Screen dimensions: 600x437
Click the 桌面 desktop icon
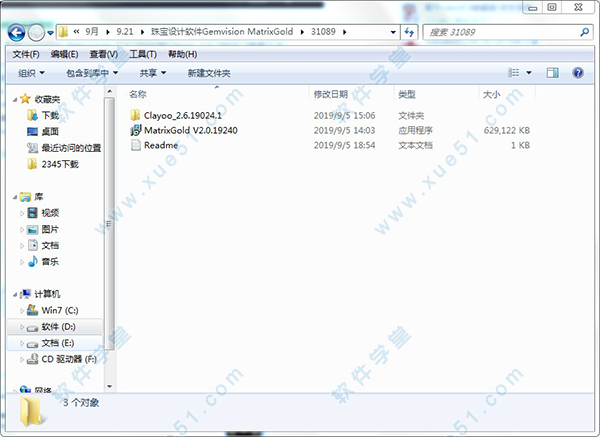click(x=33, y=132)
